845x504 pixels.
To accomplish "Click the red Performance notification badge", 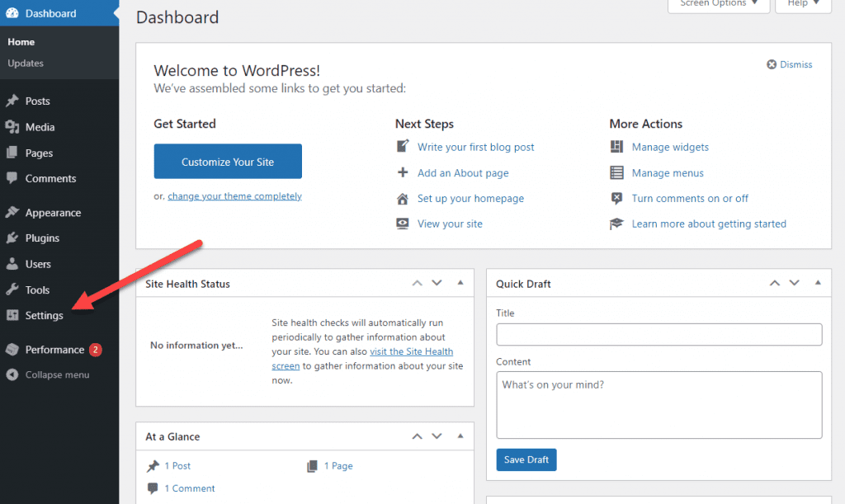I will tap(96, 350).
